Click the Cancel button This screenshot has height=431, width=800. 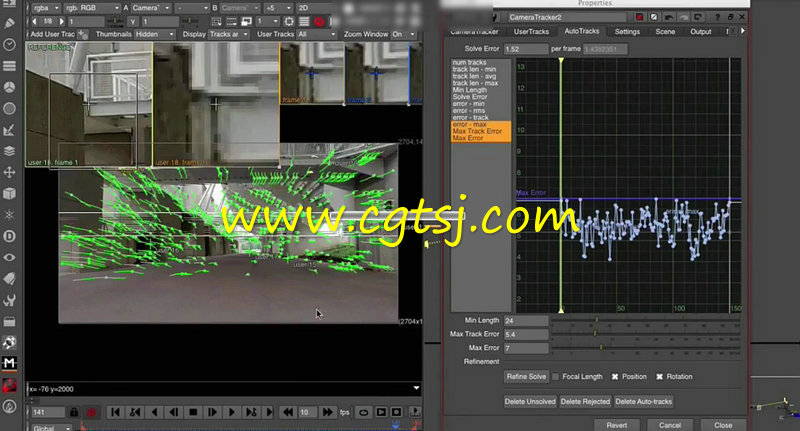pyautogui.click(x=669, y=425)
